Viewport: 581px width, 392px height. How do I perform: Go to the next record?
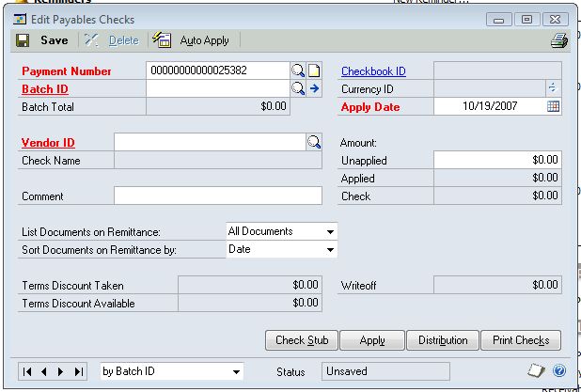click(61, 371)
